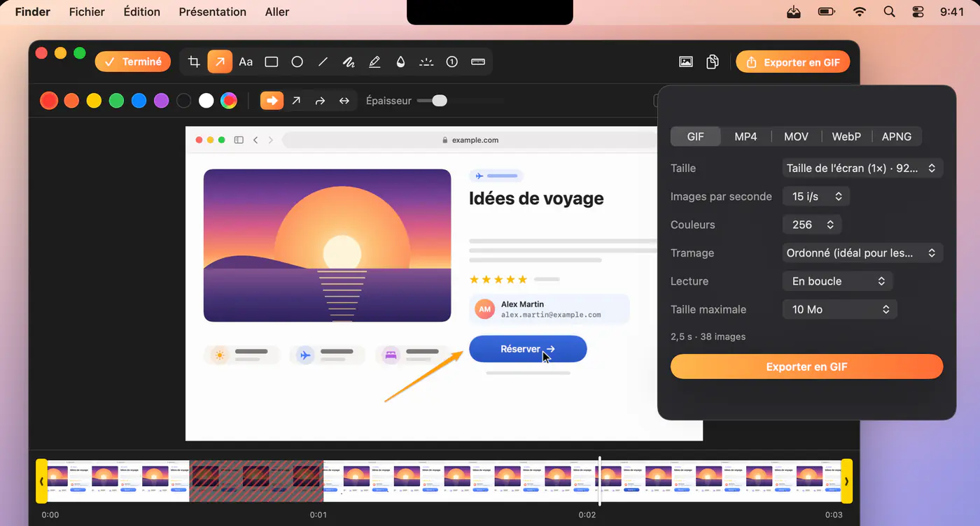980x526 pixels.
Task: Switch to the MP4 format tab
Action: (745, 136)
